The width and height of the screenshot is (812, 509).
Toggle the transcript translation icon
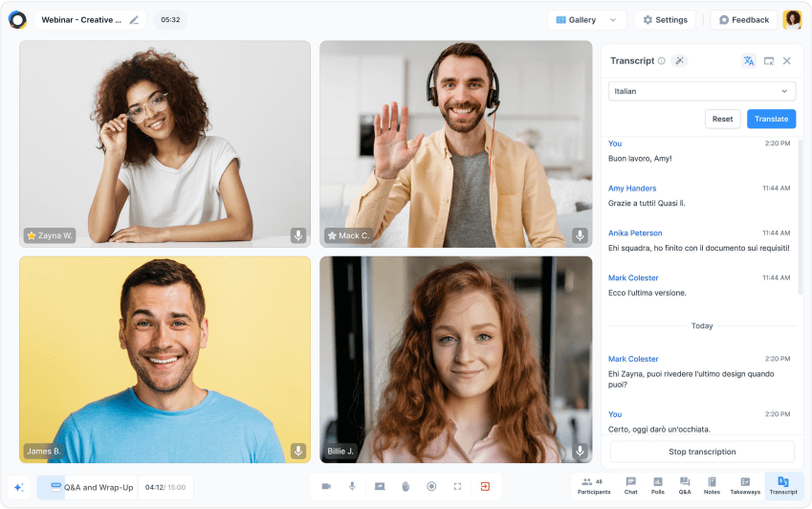point(748,60)
